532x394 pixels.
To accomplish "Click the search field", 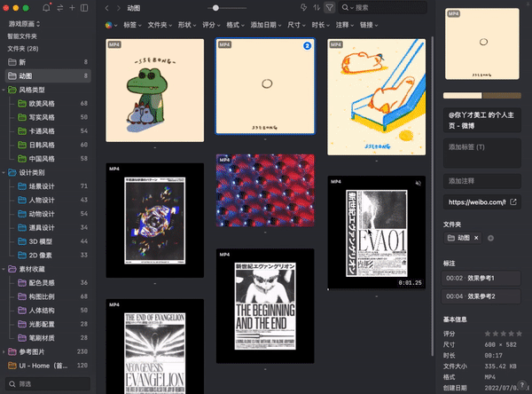I will [383, 7].
